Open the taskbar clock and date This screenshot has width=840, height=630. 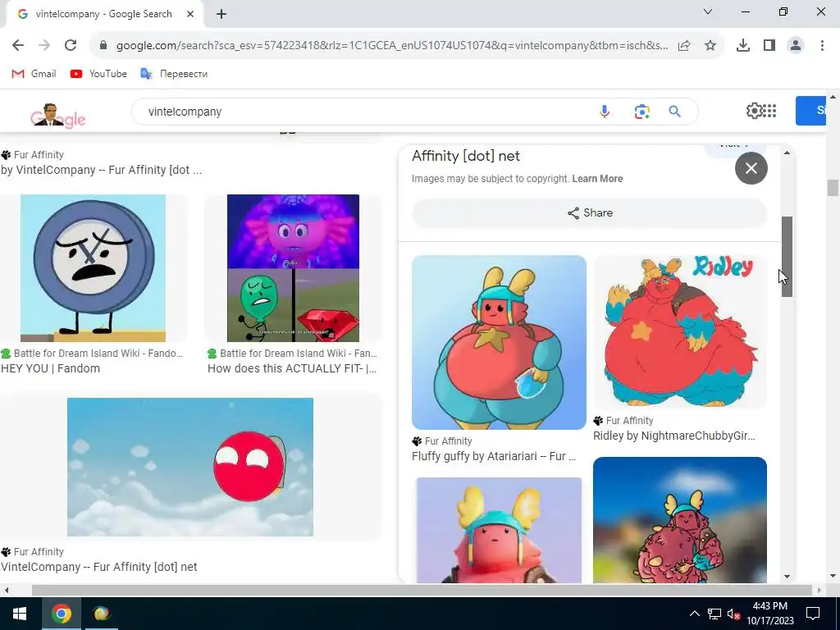[769, 614]
